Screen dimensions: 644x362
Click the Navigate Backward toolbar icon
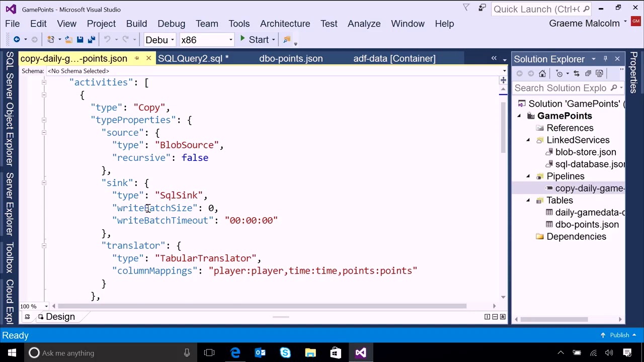17,40
